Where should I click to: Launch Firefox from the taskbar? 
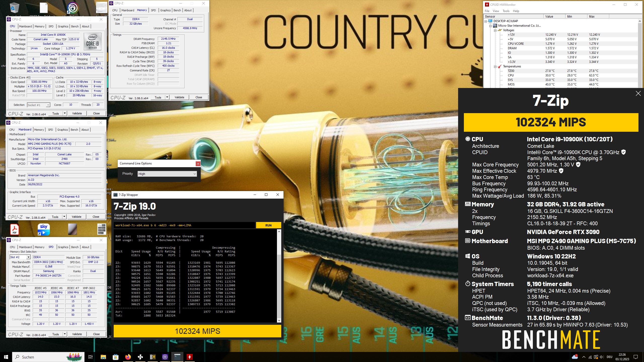[128, 357]
